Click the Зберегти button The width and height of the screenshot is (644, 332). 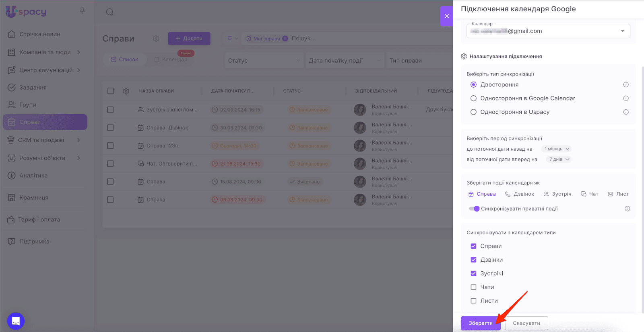coord(481,323)
